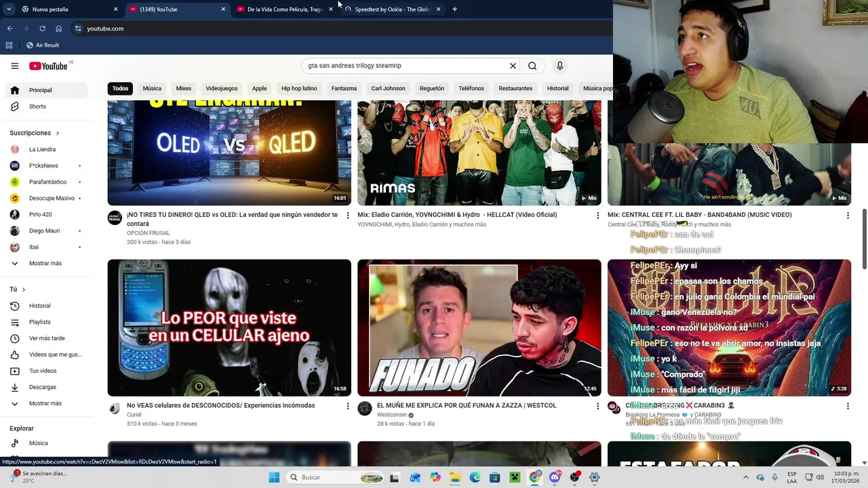This screenshot has height=488, width=868.
Task: Open Ver más tarde list
Action: 46,338
